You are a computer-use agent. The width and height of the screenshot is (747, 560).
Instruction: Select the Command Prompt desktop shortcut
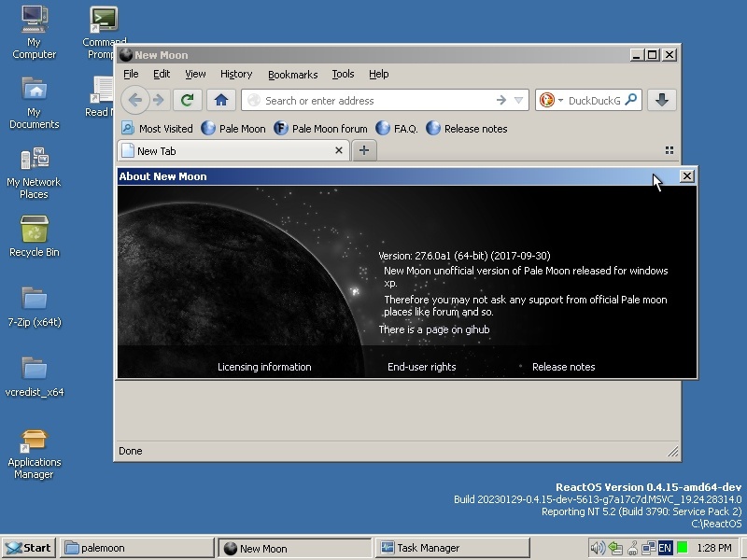(x=104, y=33)
